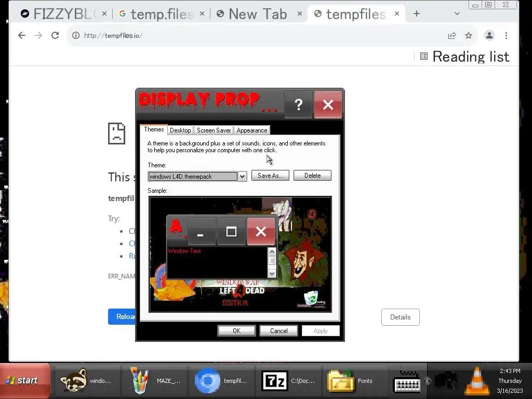The width and height of the screenshot is (532, 399).
Task: Click the address bar URL field
Action: click(x=258, y=35)
